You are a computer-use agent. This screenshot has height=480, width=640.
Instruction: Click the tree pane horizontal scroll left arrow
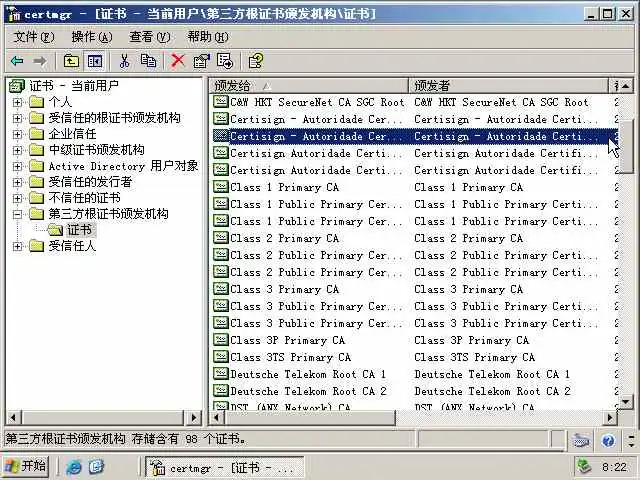click(13, 418)
